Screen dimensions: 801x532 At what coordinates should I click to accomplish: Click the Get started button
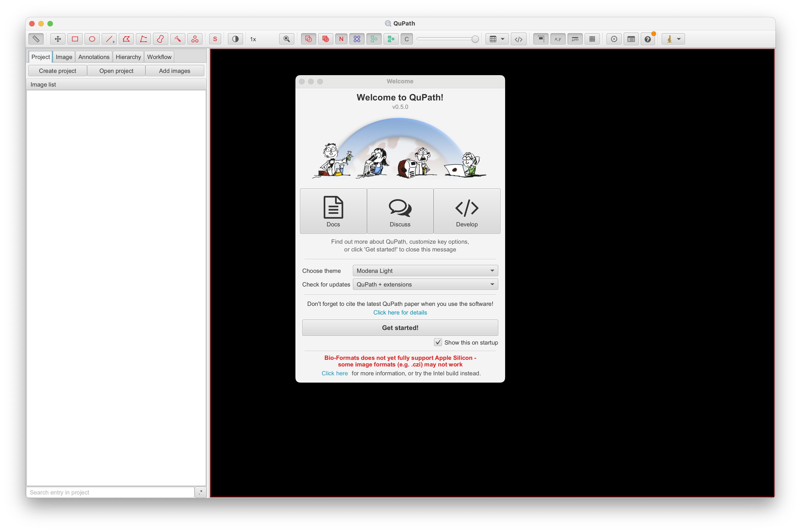coord(400,327)
